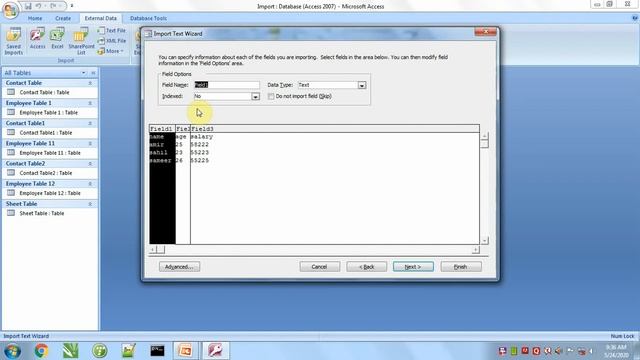Click the 'salary' cell in preview

click(x=202, y=137)
